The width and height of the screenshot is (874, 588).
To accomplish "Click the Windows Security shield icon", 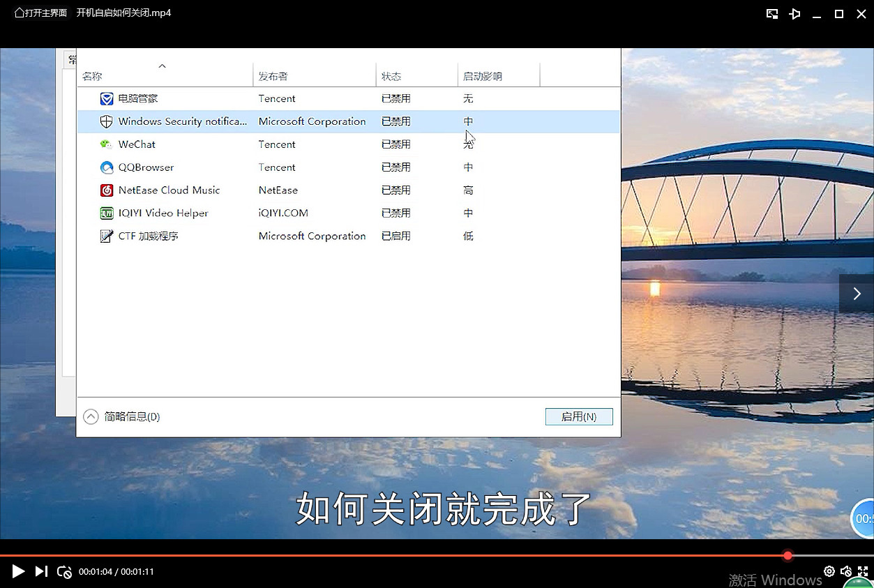I will click(106, 121).
